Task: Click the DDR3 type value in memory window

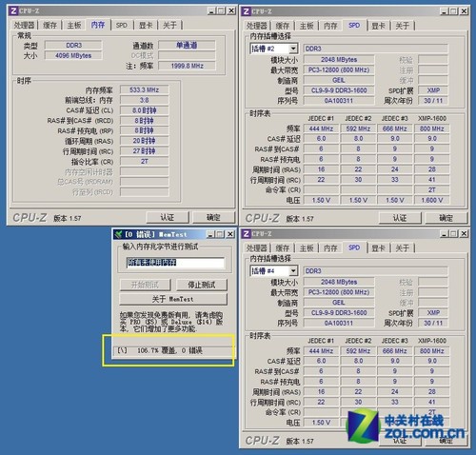Action: point(73,45)
